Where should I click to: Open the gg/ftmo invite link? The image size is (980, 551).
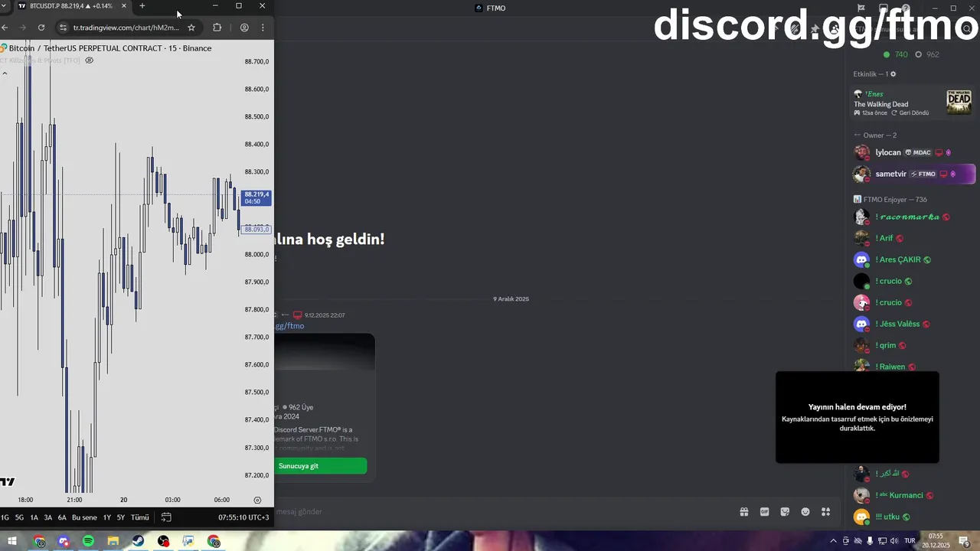point(289,326)
